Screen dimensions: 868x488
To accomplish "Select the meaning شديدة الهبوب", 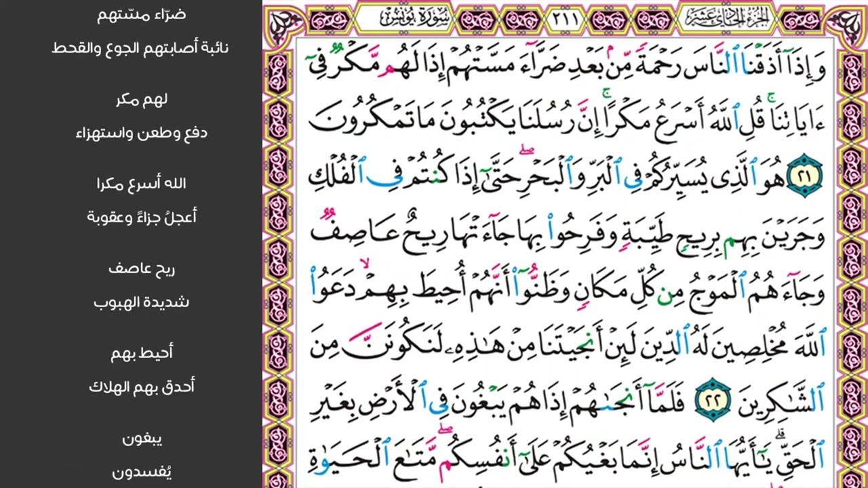I will 141,302.
